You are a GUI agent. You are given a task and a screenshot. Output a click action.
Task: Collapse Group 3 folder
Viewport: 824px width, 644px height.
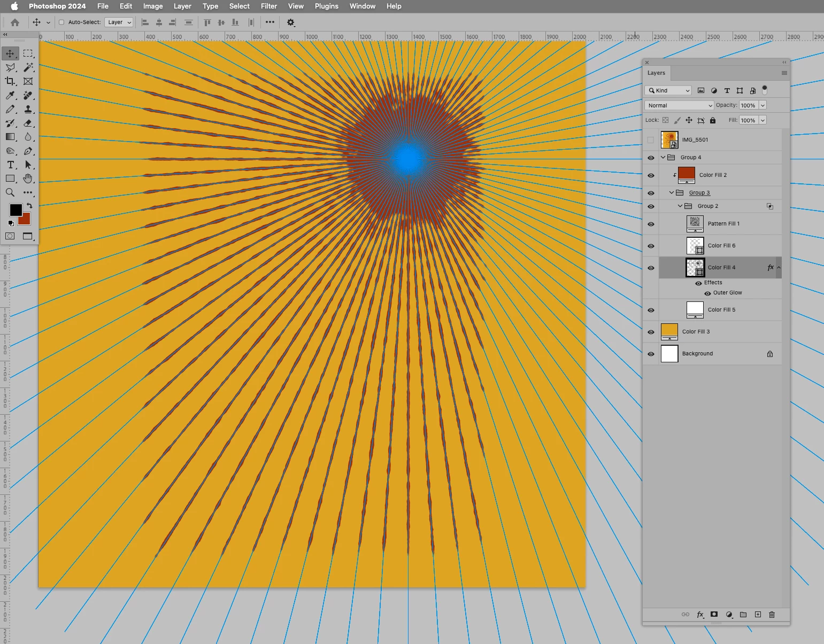[672, 192]
